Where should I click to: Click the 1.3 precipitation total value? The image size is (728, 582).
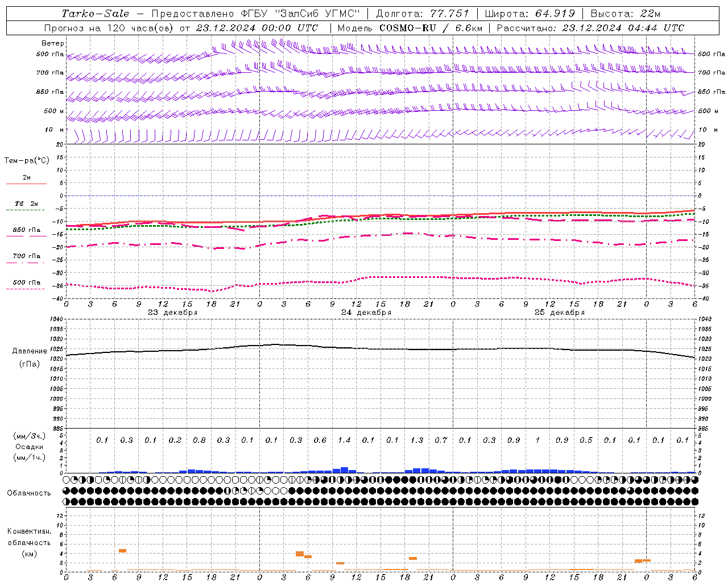point(417,440)
